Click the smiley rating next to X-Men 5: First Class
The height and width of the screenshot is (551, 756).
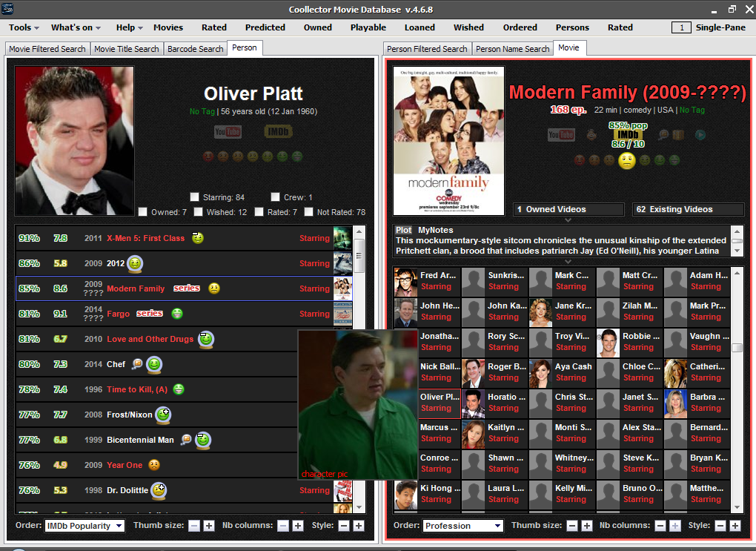(x=198, y=238)
